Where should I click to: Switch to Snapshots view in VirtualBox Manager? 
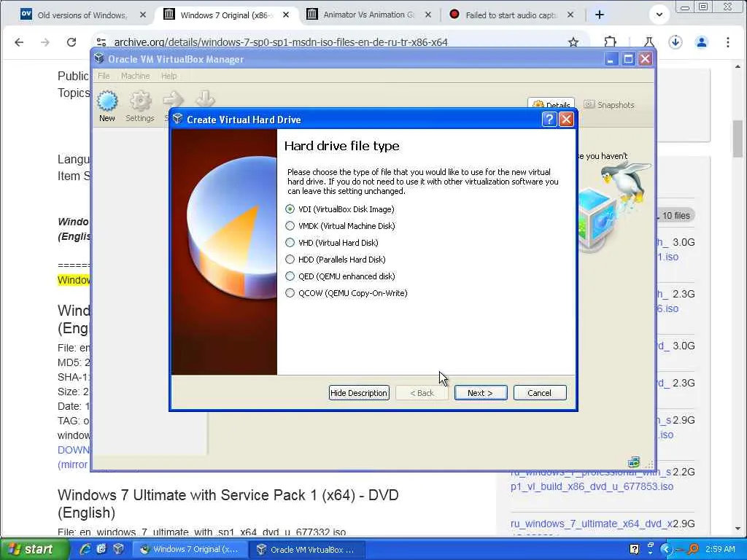click(609, 105)
